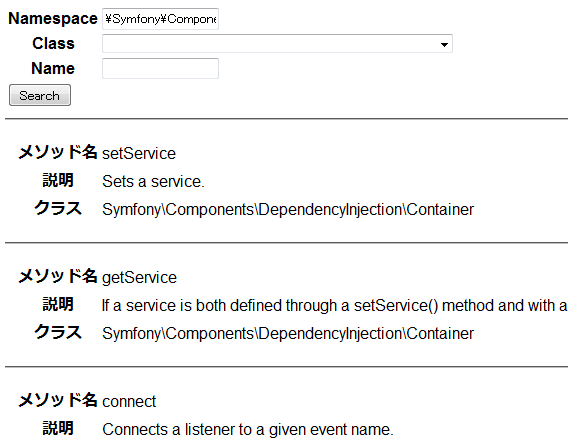Click the メソッド名 label beside setService

pos(58,152)
